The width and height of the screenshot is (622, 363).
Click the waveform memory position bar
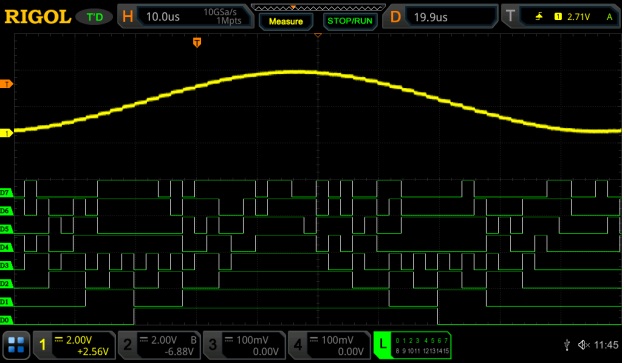318,8
